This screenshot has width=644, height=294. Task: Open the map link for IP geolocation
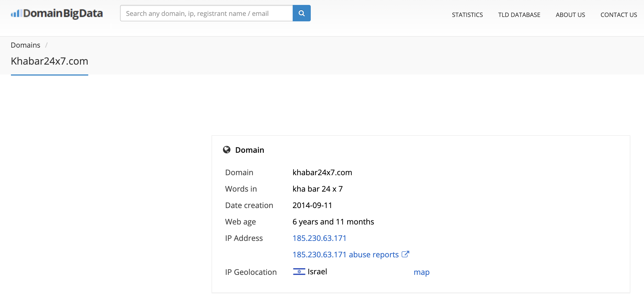(x=421, y=272)
